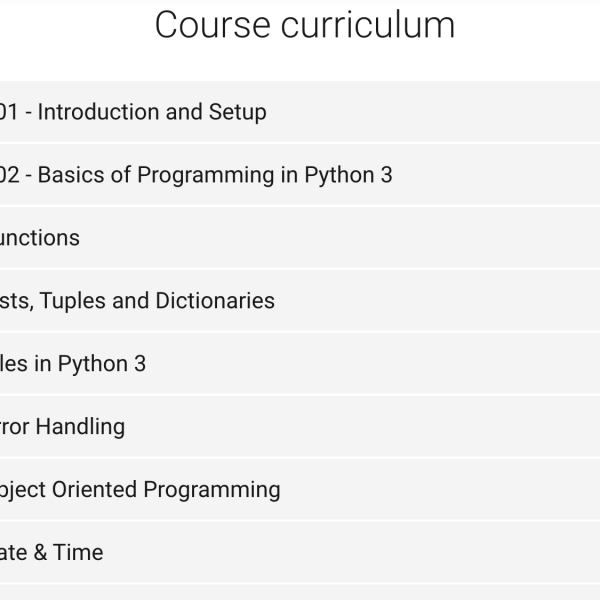Click the word Programming in Object Oriented row
Image resolution: width=600 pixels, height=600 pixels.
point(212,490)
